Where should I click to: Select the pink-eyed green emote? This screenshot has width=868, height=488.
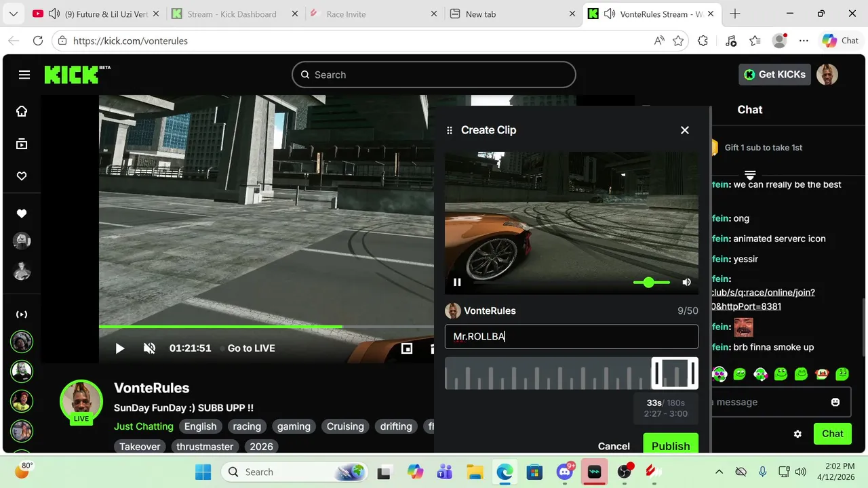tap(719, 373)
